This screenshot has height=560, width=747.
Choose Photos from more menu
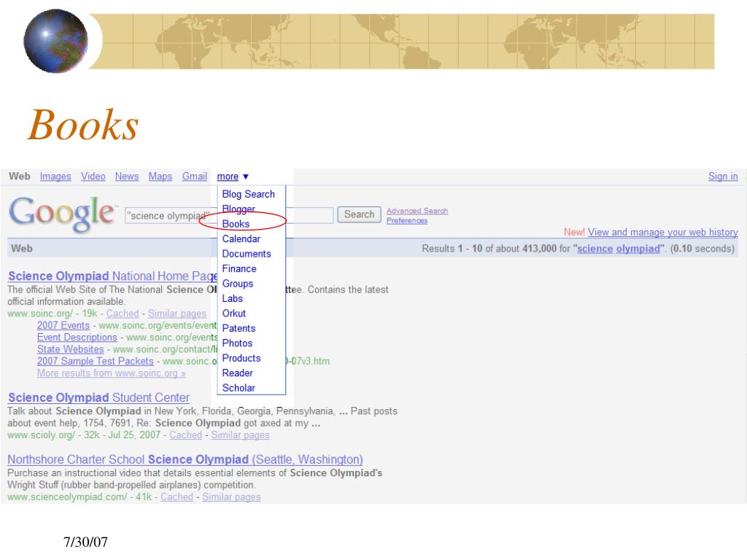click(237, 343)
